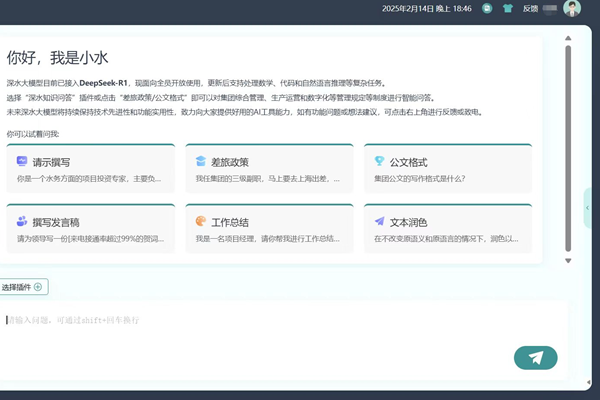Focus the question input text box
This screenshot has width=600, height=400.
click(x=260, y=320)
